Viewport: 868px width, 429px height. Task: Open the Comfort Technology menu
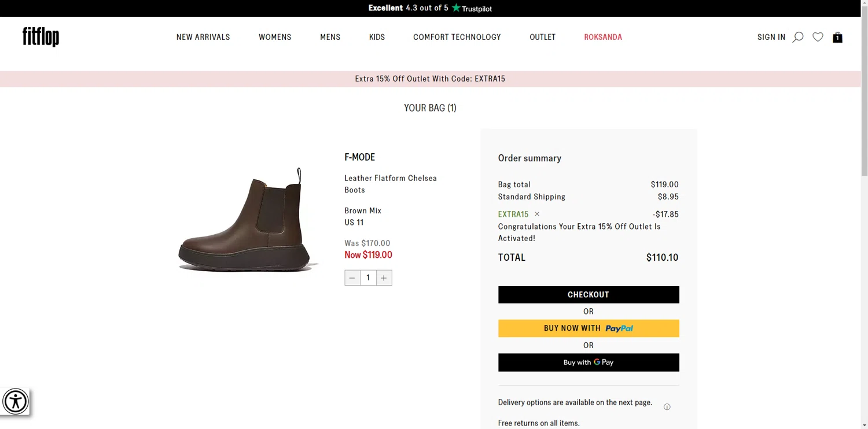point(457,37)
